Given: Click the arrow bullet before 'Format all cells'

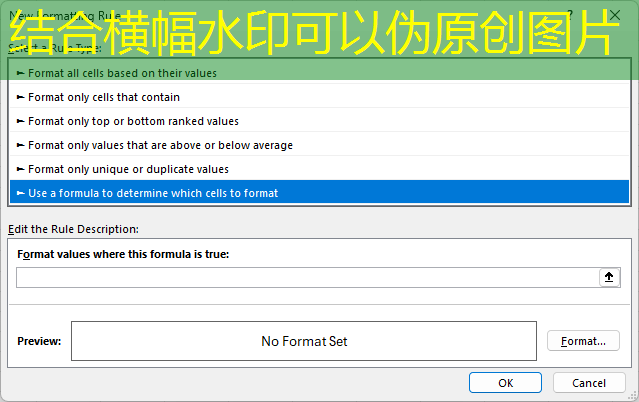Looking at the screenshot, I should (x=20, y=73).
